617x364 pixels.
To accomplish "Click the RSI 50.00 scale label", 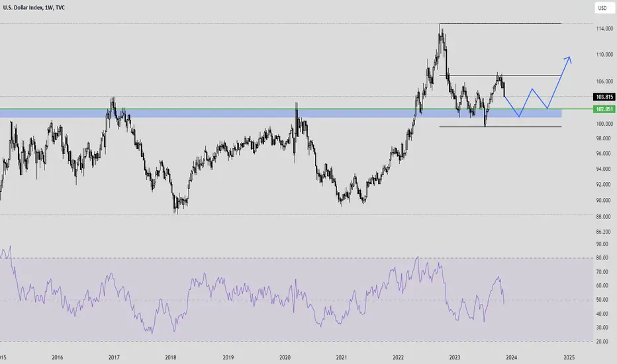I will (602, 300).
